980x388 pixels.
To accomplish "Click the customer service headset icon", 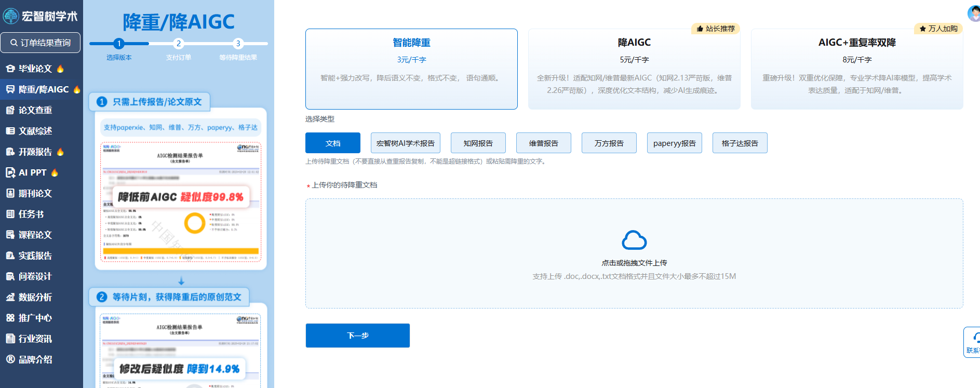I will [x=976, y=338].
